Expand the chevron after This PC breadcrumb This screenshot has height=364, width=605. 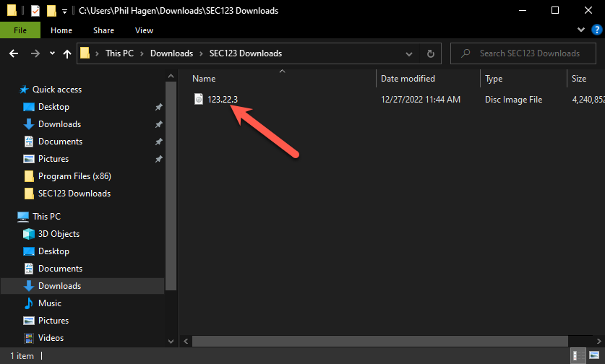[x=142, y=53]
